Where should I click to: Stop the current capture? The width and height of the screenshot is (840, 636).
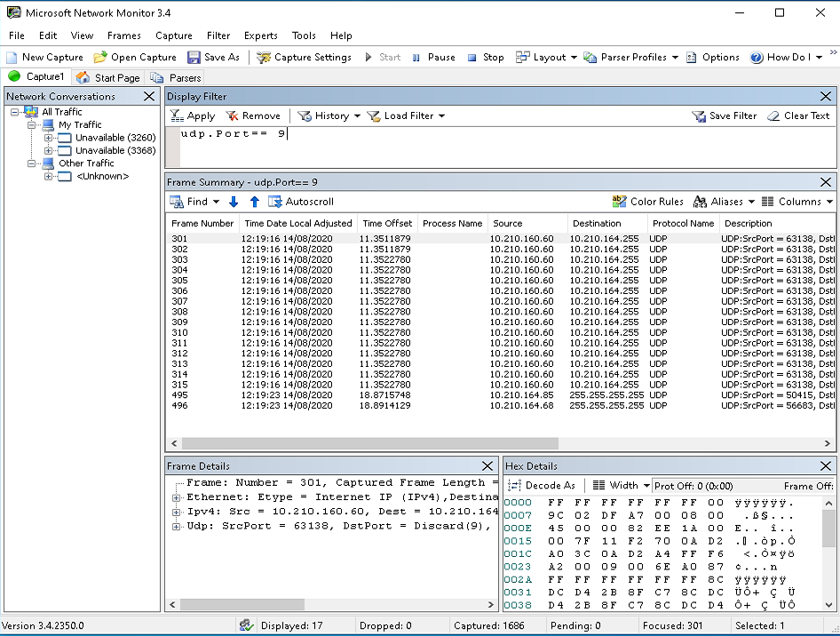coord(485,57)
